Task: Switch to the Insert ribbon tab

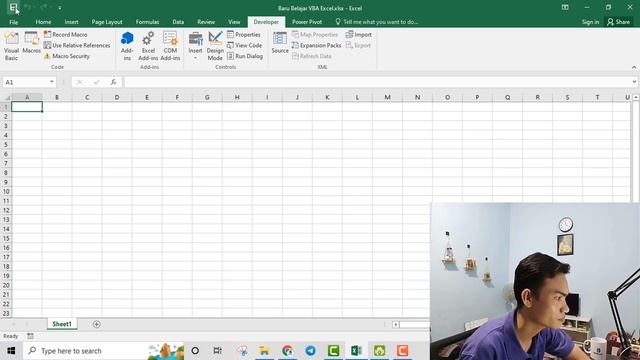Action: point(71,22)
